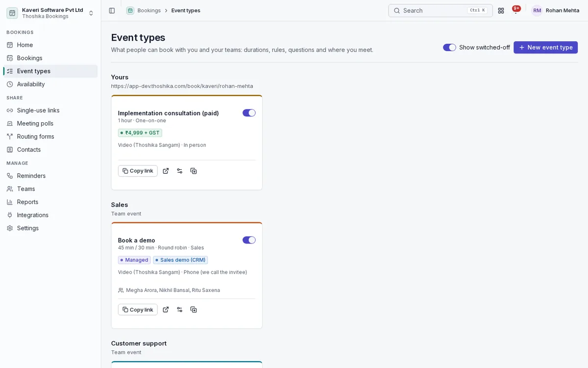
Task: Click the RM user avatar
Action: click(537, 10)
